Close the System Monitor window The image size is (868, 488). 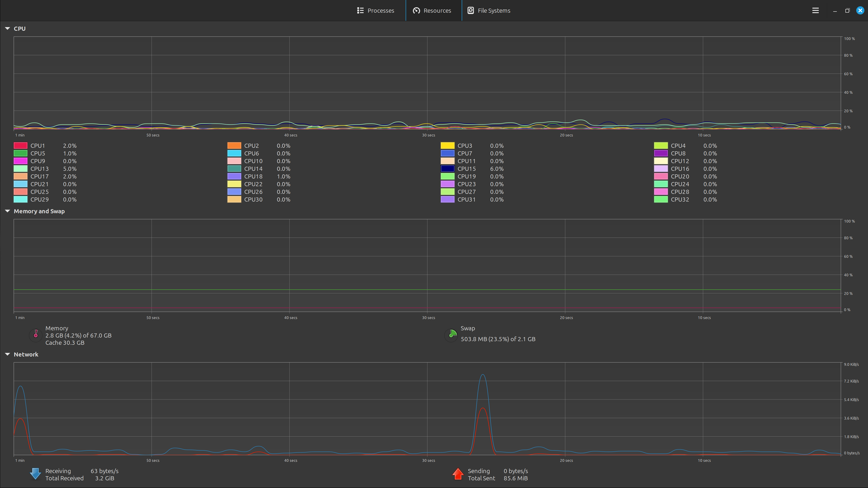(x=860, y=10)
